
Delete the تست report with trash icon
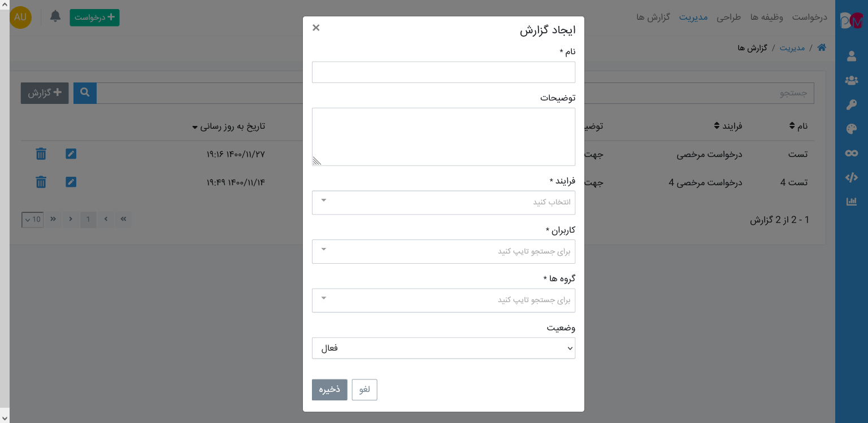(x=41, y=154)
